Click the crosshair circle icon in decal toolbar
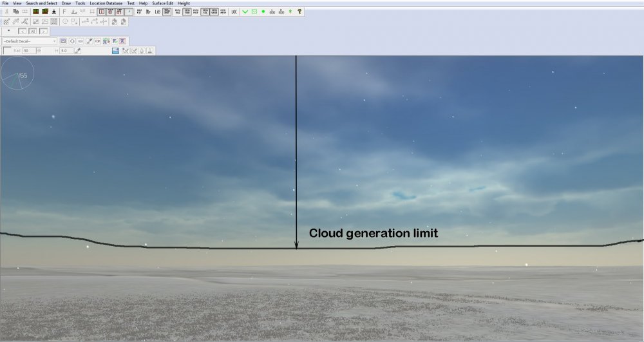Screen dimensions: 644x342 pyautogui.click(x=72, y=41)
